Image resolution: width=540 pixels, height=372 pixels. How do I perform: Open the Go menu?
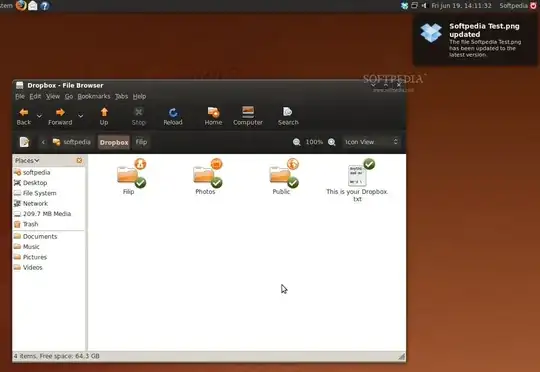pyautogui.click(x=69, y=96)
